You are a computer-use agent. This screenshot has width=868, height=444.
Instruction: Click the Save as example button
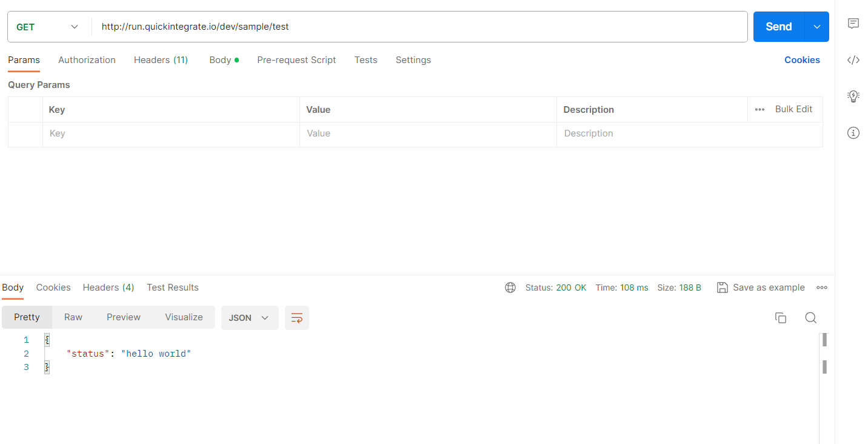[x=761, y=288]
